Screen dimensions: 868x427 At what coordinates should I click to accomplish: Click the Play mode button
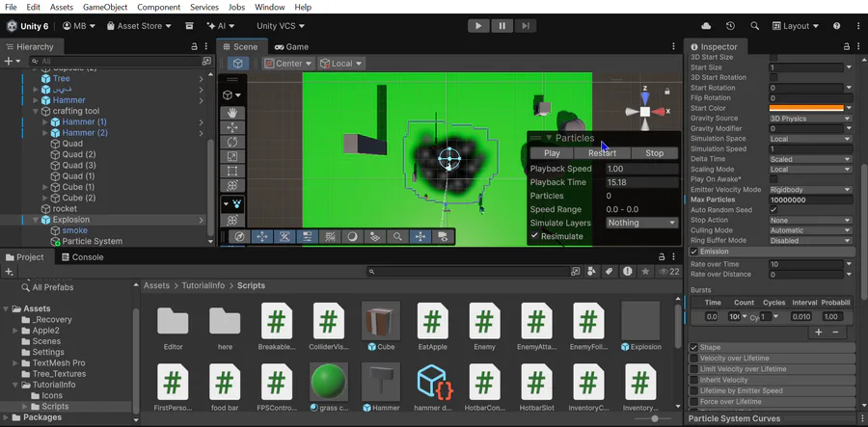click(x=478, y=26)
